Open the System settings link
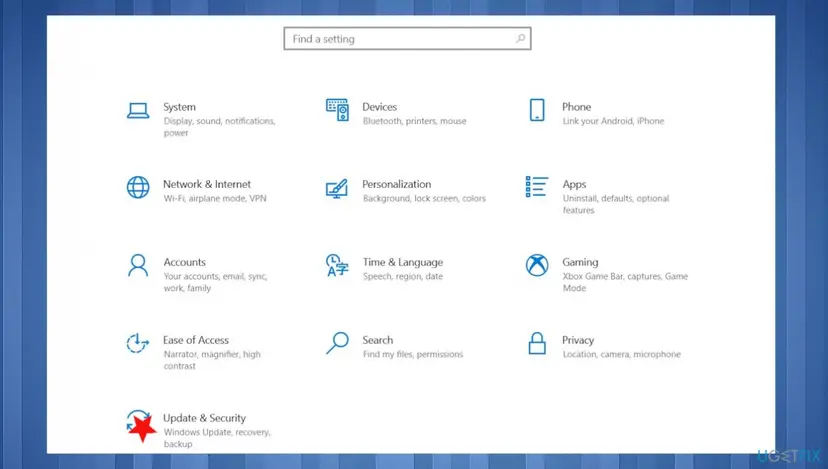 tap(179, 107)
